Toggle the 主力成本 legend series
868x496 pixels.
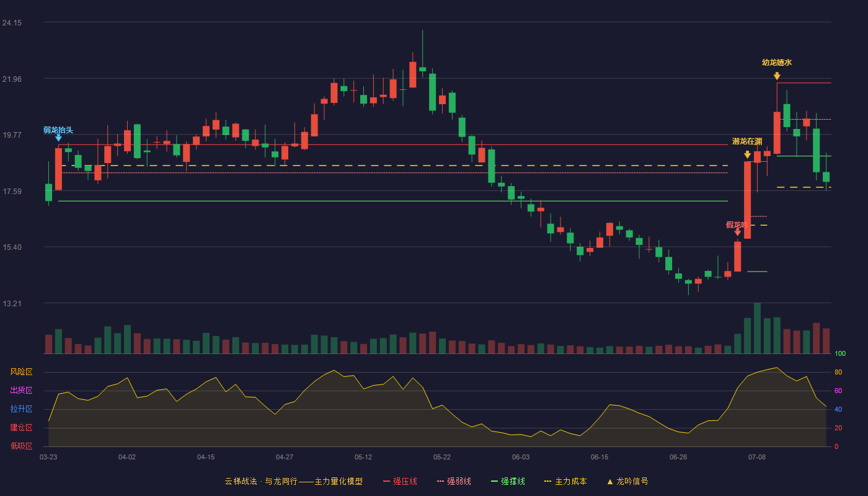click(x=565, y=481)
